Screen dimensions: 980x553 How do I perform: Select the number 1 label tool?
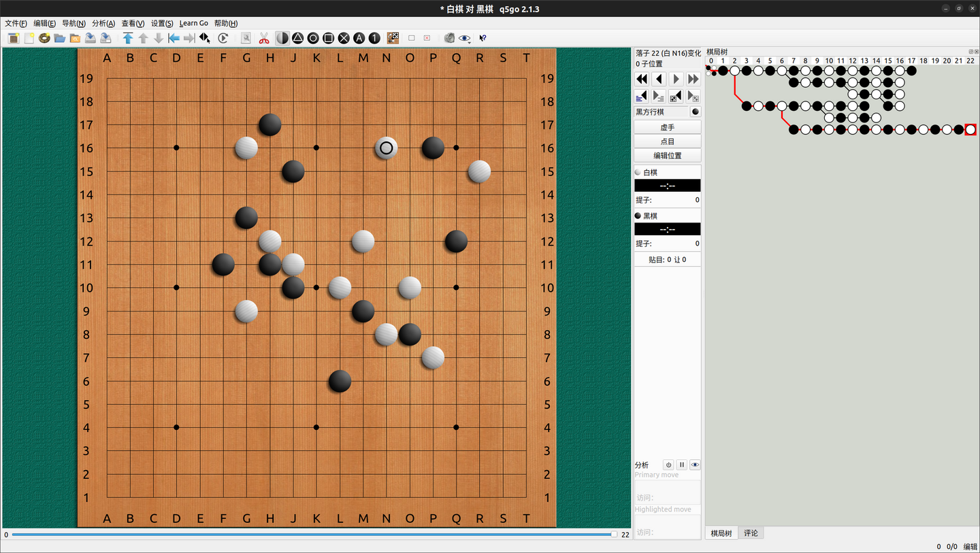click(x=374, y=38)
